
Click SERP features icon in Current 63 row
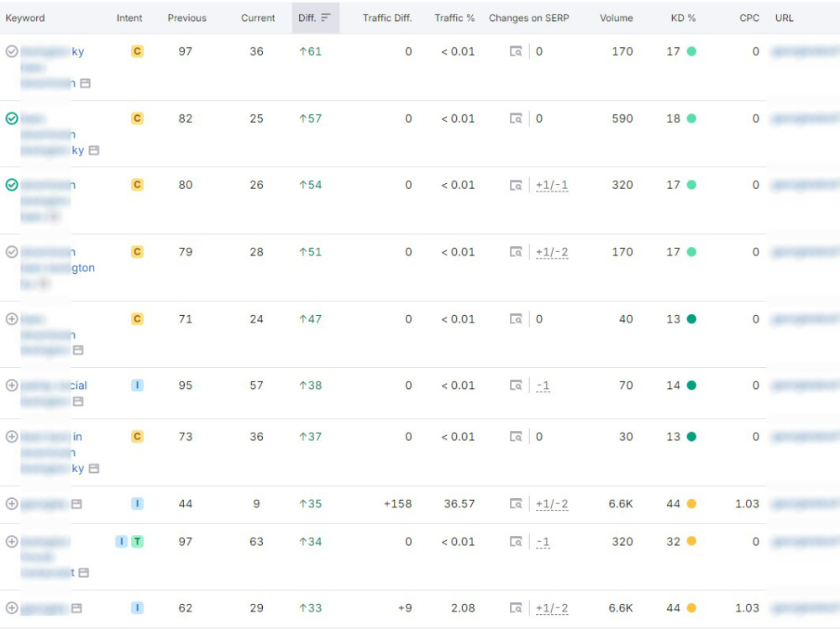coord(83,573)
